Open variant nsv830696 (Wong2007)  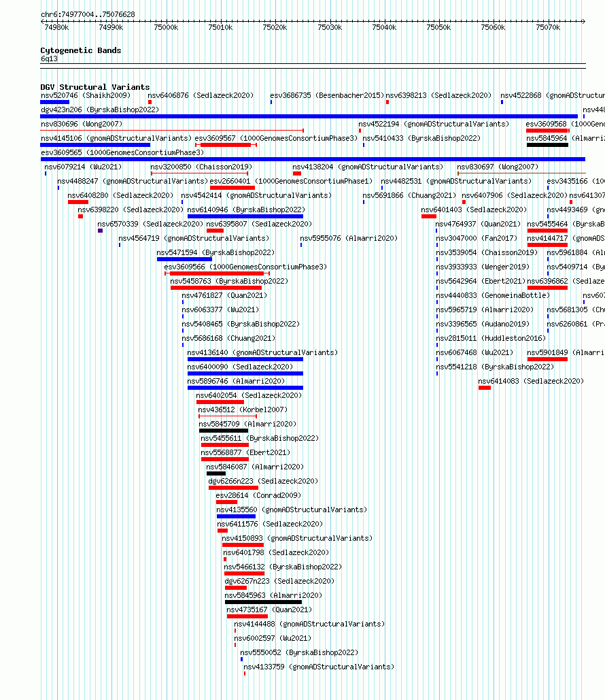[81, 124]
